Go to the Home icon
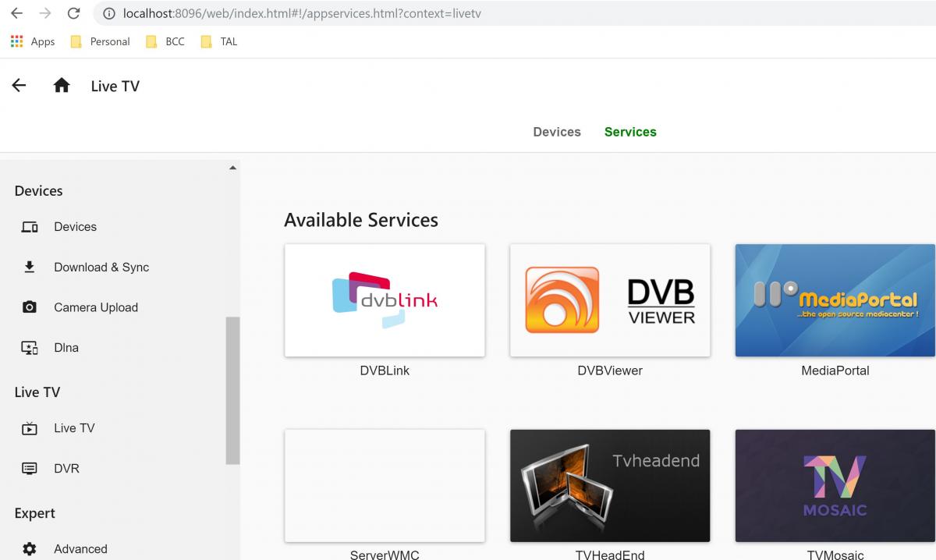This screenshot has height=560, width=936. click(x=62, y=86)
